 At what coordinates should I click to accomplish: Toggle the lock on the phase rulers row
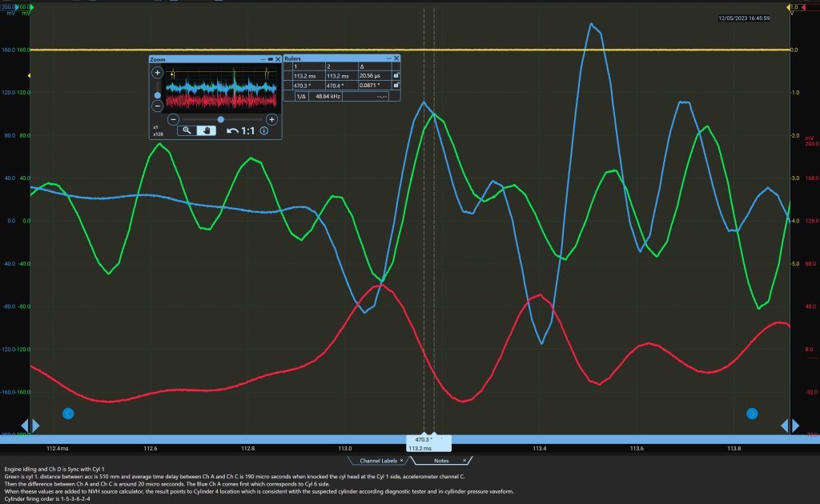tap(396, 85)
